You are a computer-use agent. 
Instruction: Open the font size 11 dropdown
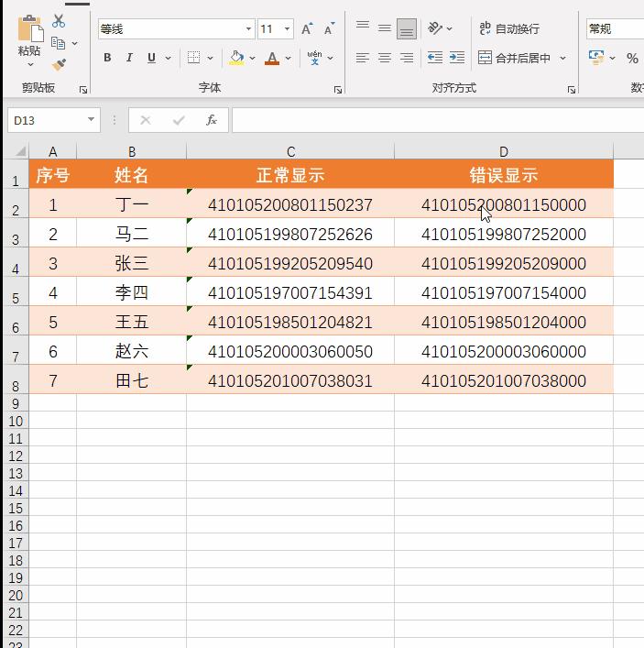[x=287, y=29]
